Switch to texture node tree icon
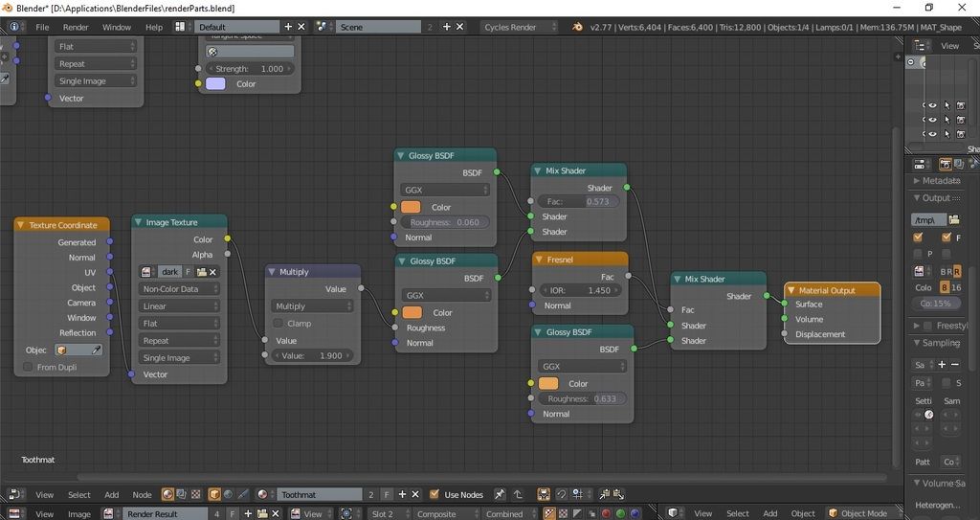980x520 pixels. (195, 494)
